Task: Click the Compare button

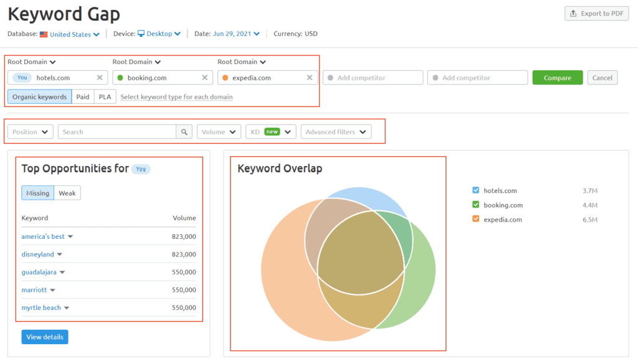Action: coord(558,78)
